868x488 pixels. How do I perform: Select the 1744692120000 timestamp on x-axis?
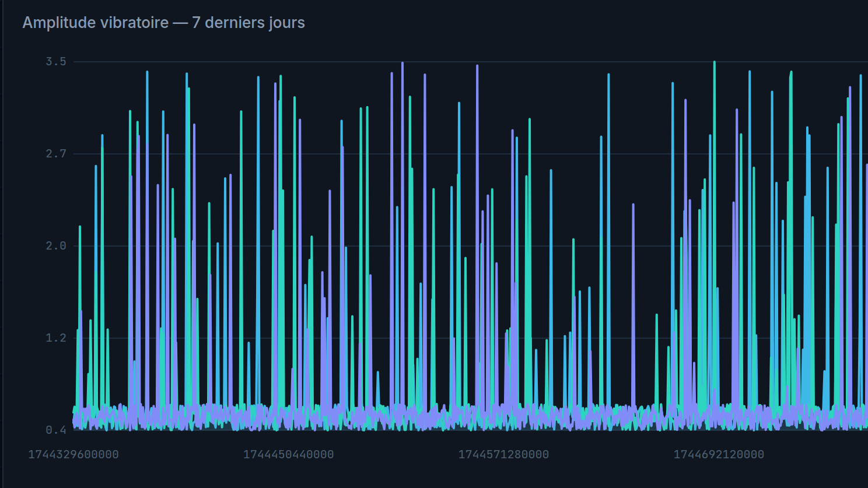(x=719, y=455)
